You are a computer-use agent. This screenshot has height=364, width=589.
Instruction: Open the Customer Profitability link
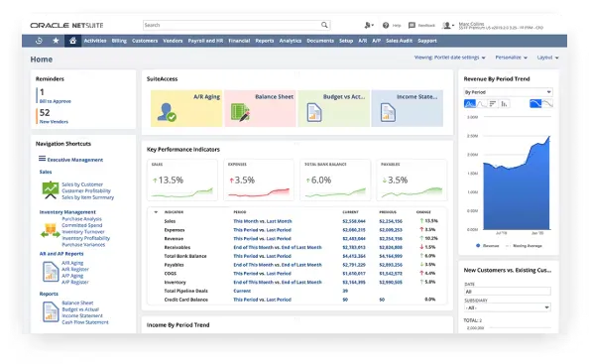click(x=86, y=190)
